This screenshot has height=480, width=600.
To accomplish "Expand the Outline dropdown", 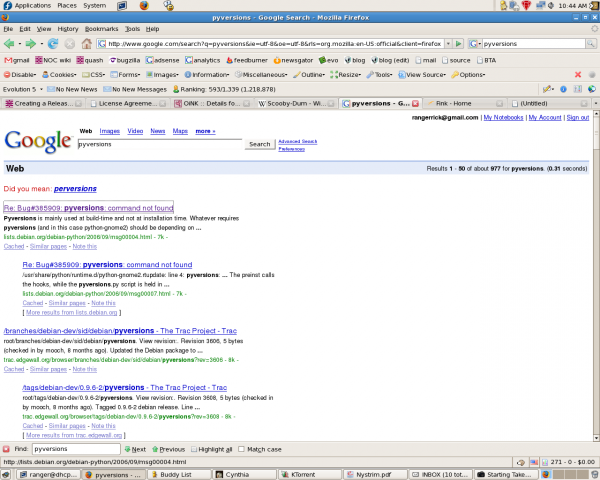I will 309,75.
